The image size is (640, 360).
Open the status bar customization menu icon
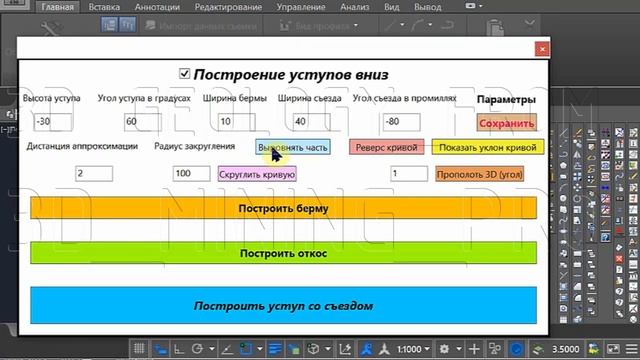[x=632, y=349]
